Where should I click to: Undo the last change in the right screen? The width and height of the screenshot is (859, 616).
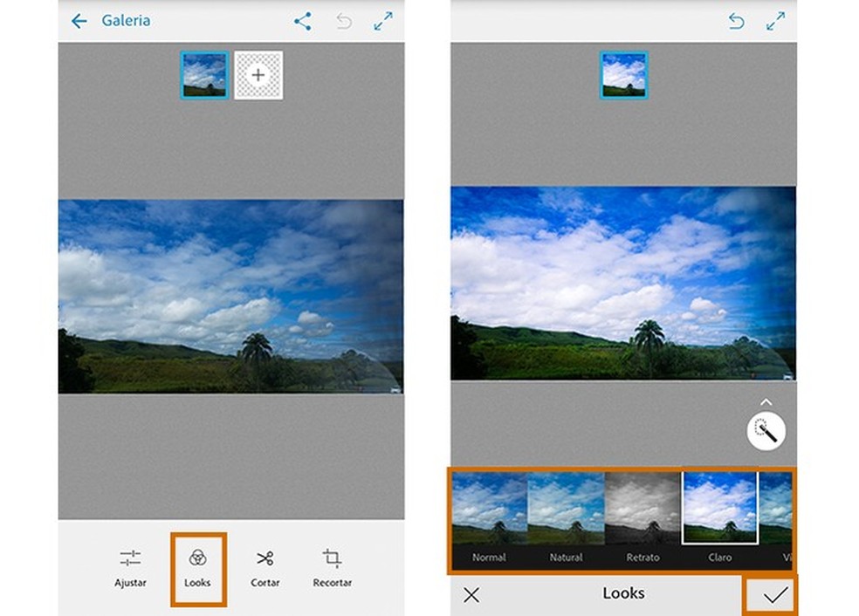pyautogui.click(x=736, y=21)
